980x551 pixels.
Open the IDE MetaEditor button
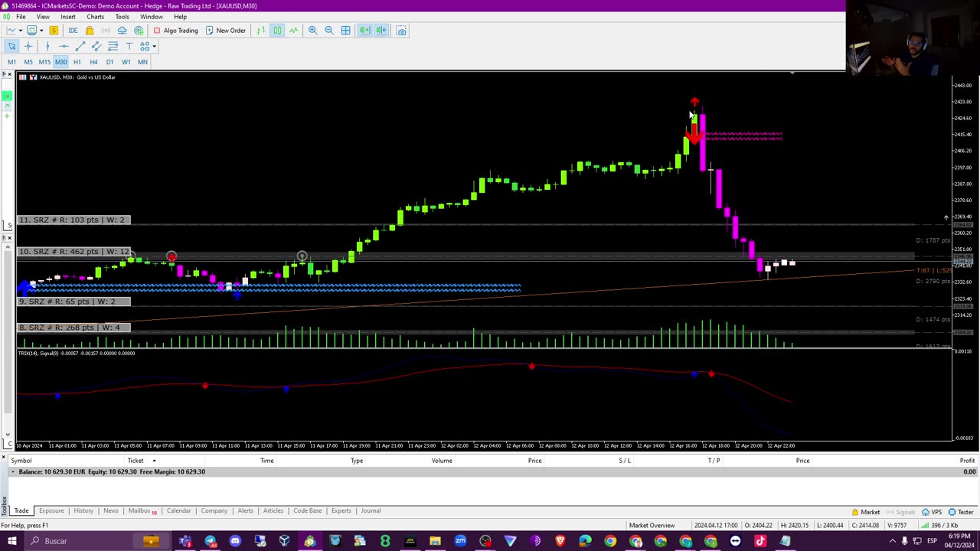(x=73, y=31)
